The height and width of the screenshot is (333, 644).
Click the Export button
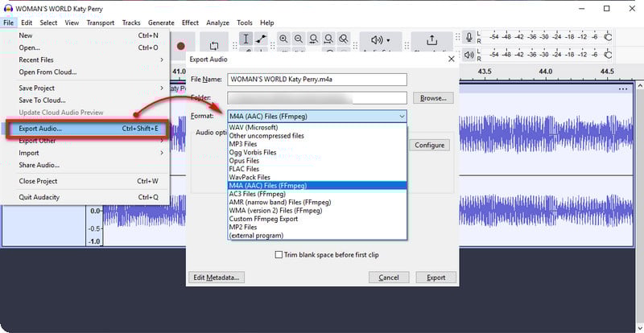pos(436,277)
